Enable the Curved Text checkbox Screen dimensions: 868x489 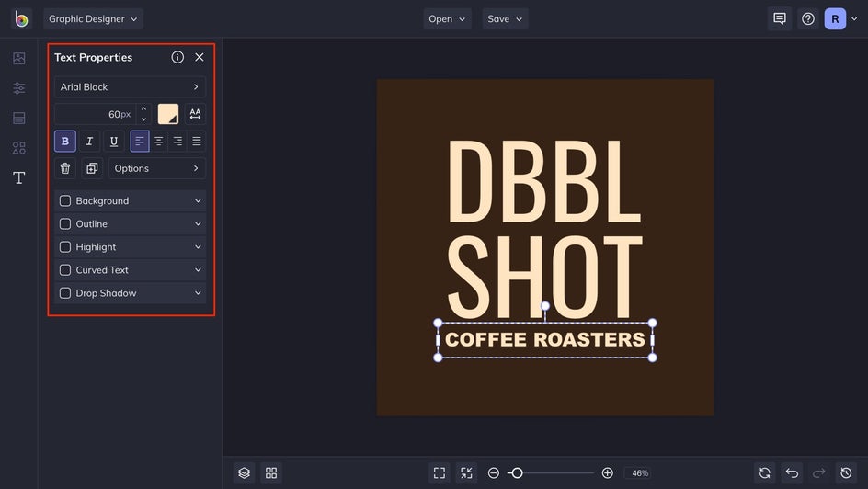coord(65,270)
